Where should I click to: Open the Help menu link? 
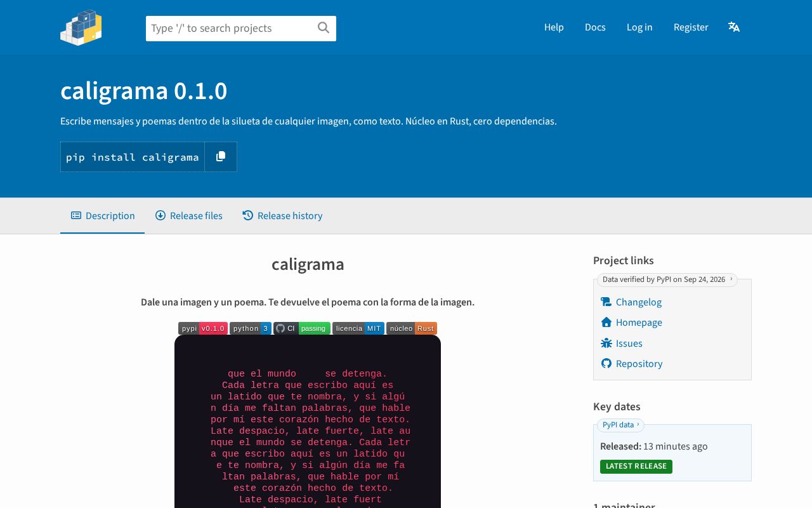pyautogui.click(x=554, y=27)
